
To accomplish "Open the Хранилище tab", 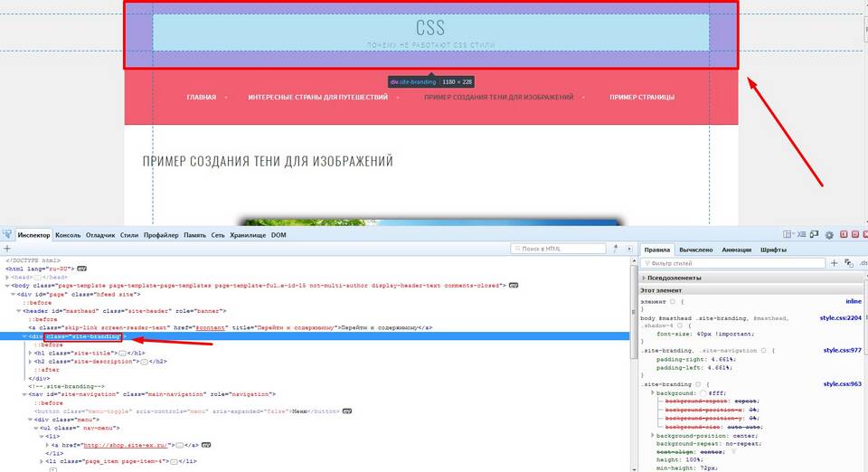I will pyautogui.click(x=248, y=235).
